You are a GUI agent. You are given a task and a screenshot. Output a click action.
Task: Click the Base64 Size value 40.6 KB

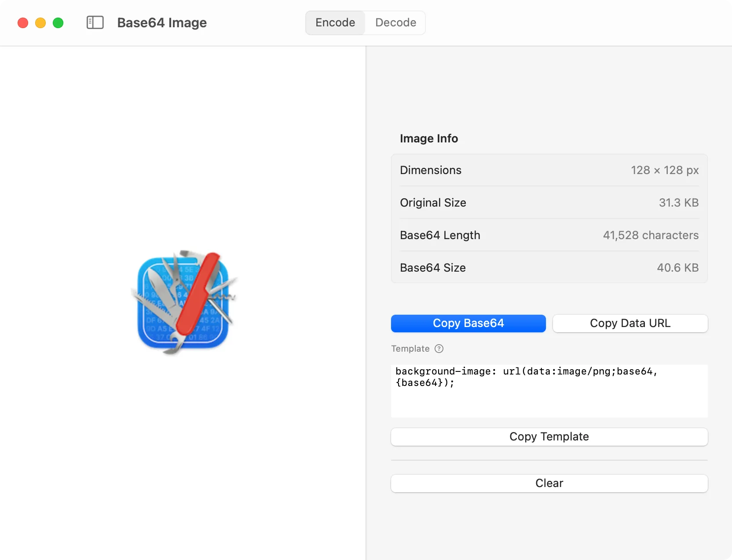677,268
